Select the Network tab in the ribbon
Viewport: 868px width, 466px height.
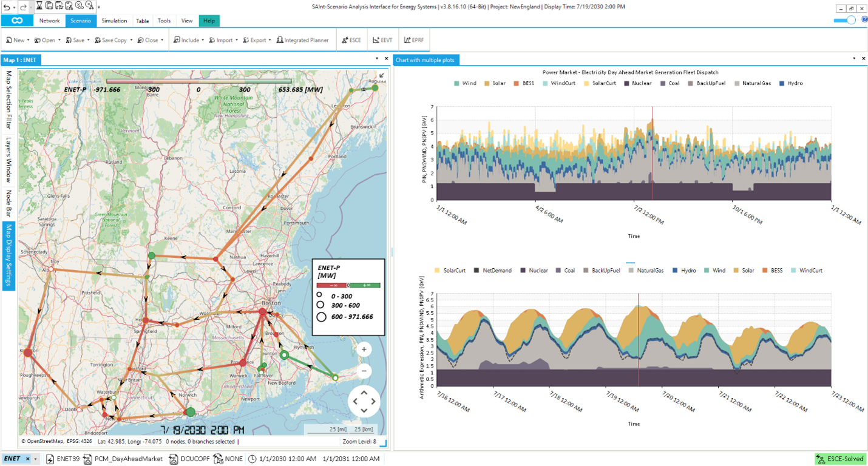pos(49,20)
